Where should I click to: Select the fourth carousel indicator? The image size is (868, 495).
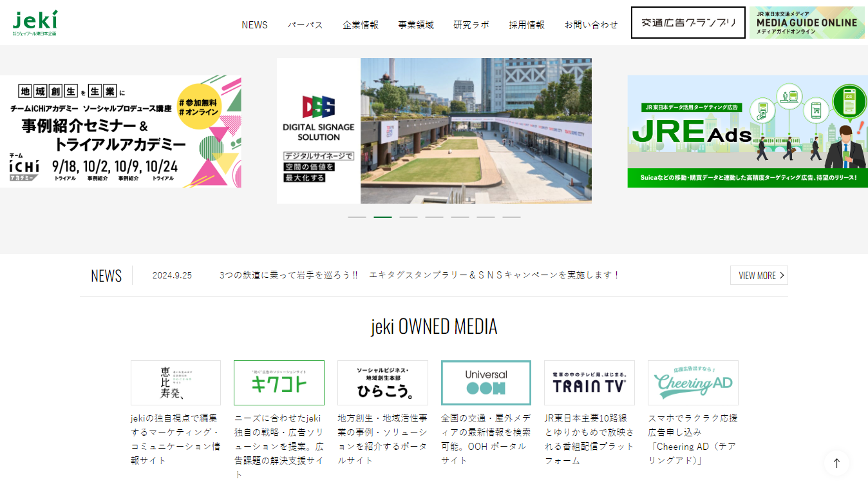434,217
